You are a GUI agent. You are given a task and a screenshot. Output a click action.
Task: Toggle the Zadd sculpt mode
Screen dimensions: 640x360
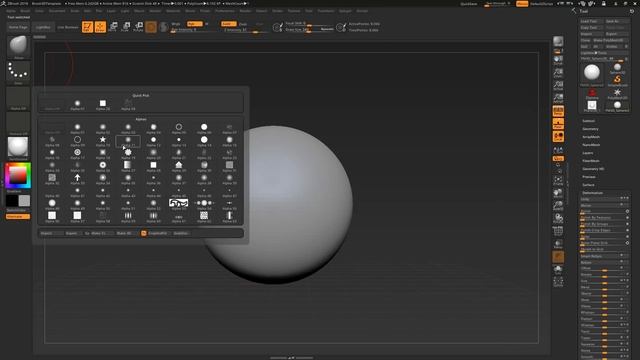[x=229, y=24]
